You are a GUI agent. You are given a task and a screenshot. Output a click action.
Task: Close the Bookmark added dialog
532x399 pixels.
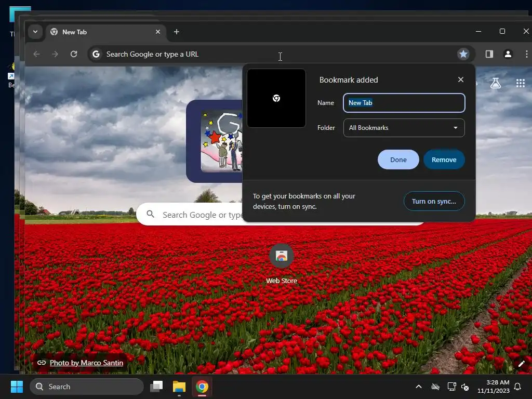click(x=460, y=79)
